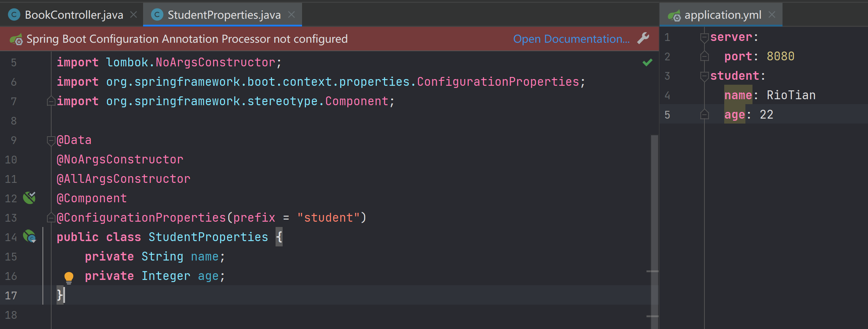Collapse the server block in application.yml
The image size is (868, 329).
click(x=704, y=37)
